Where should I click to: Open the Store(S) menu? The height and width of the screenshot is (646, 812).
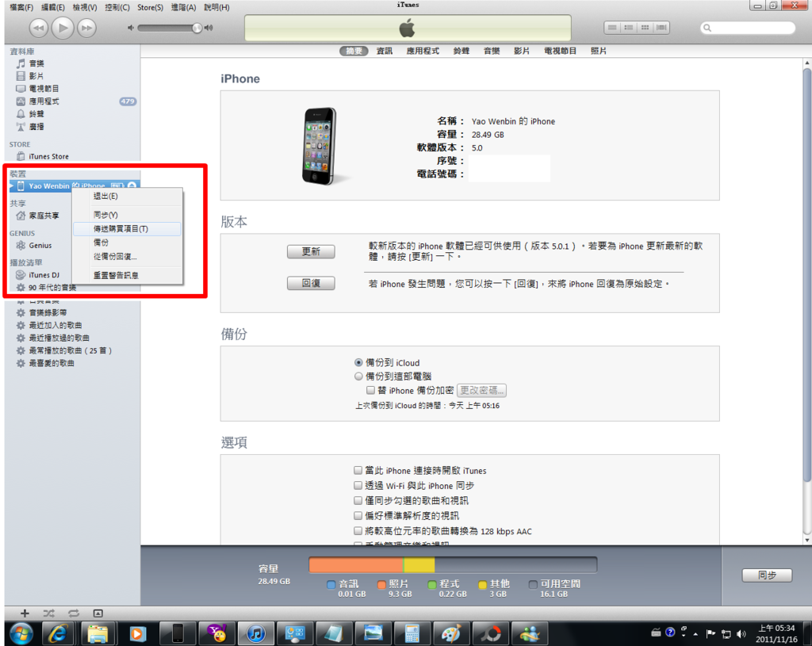[150, 7]
